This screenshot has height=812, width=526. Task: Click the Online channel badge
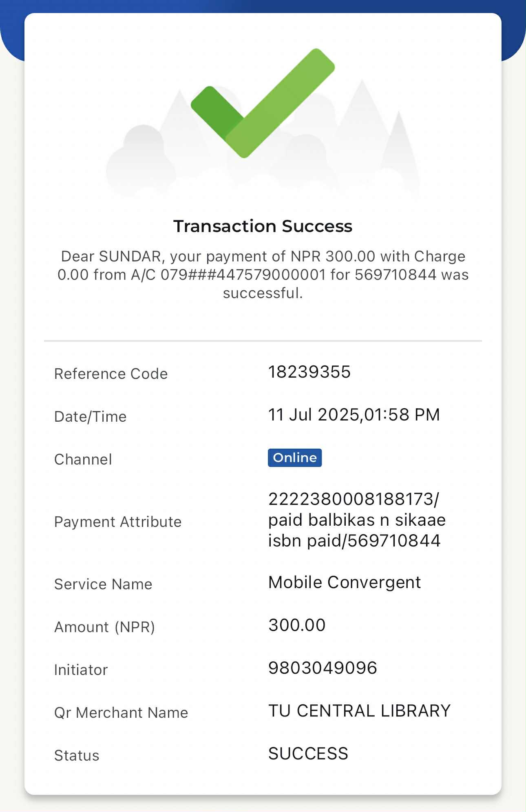(294, 458)
